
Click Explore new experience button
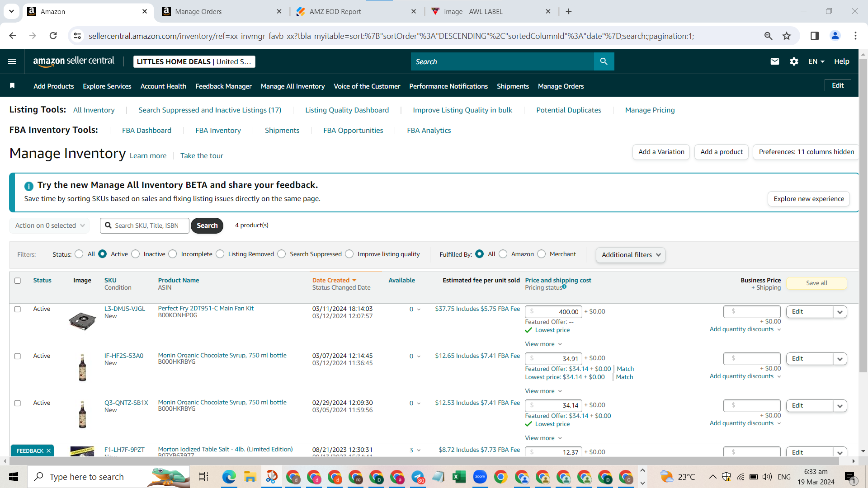point(809,199)
